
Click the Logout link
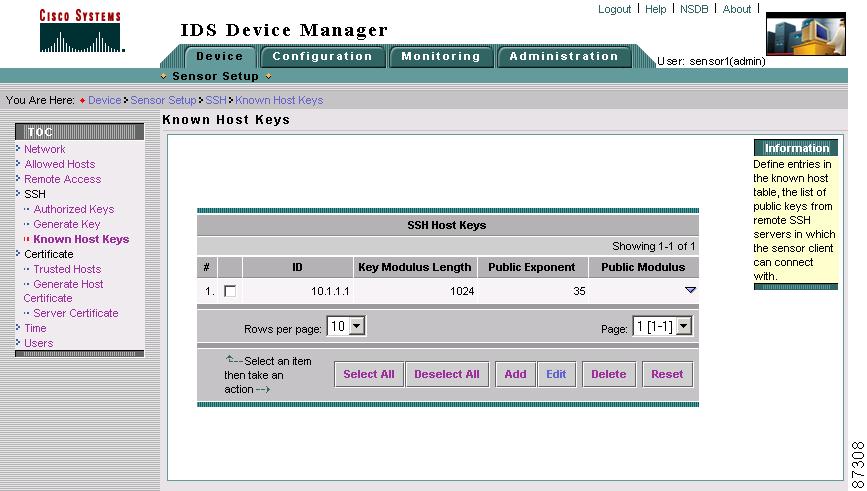pos(614,9)
